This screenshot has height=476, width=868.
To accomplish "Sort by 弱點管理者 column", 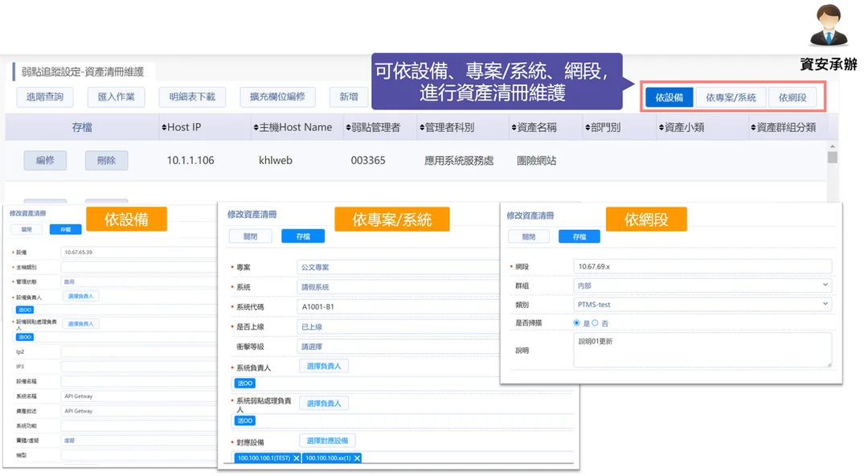I will click(373, 128).
